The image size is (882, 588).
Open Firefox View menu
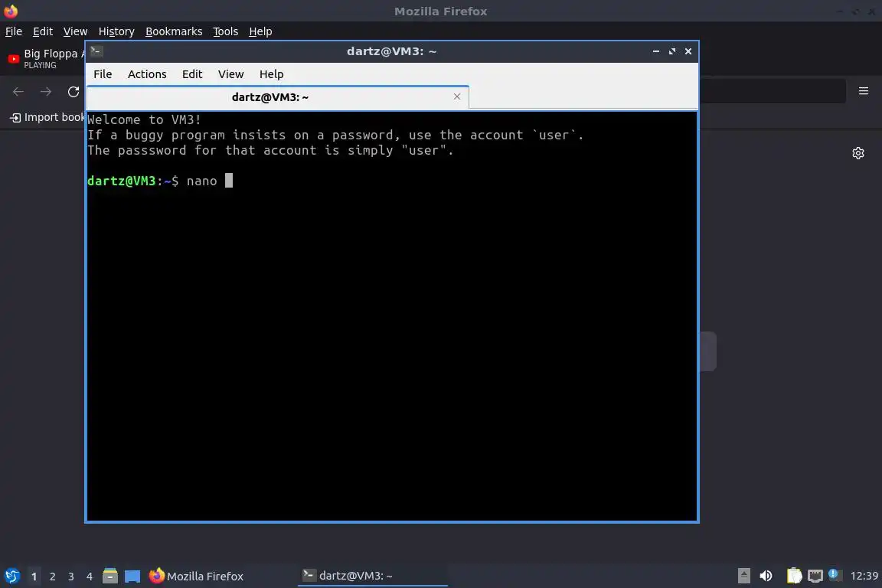pos(75,31)
